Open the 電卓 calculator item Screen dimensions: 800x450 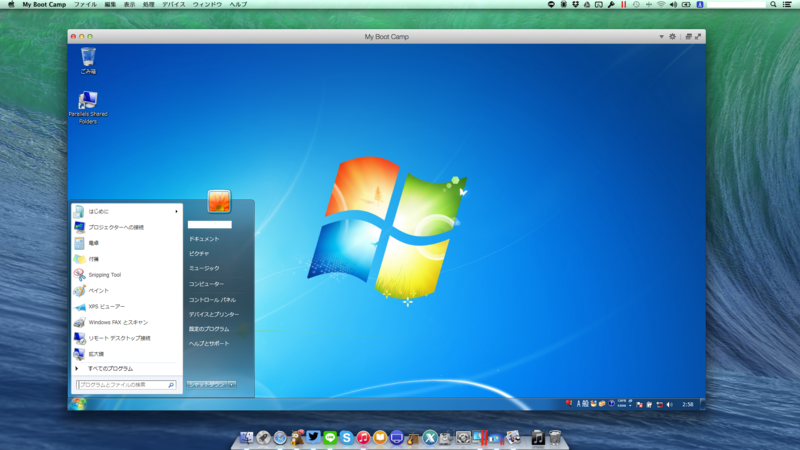127,243
